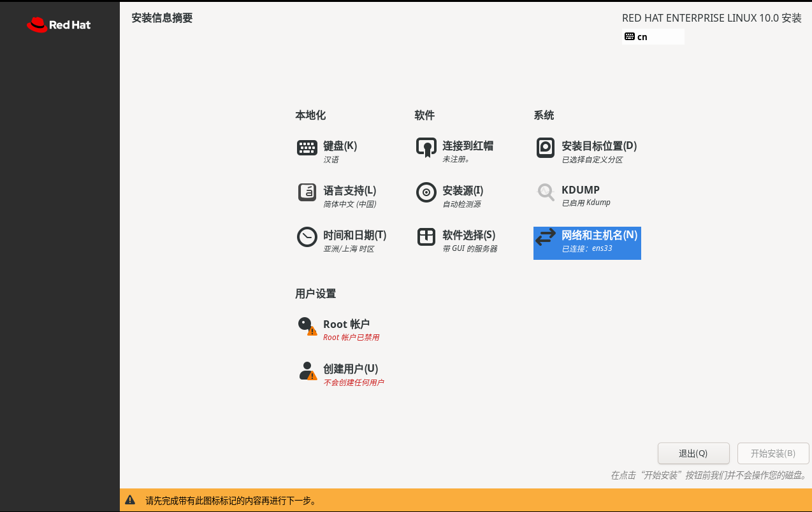The width and height of the screenshot is (812, 512).
Task: Click the status text 亚洲/上海 时区
Action: point(349,249)
